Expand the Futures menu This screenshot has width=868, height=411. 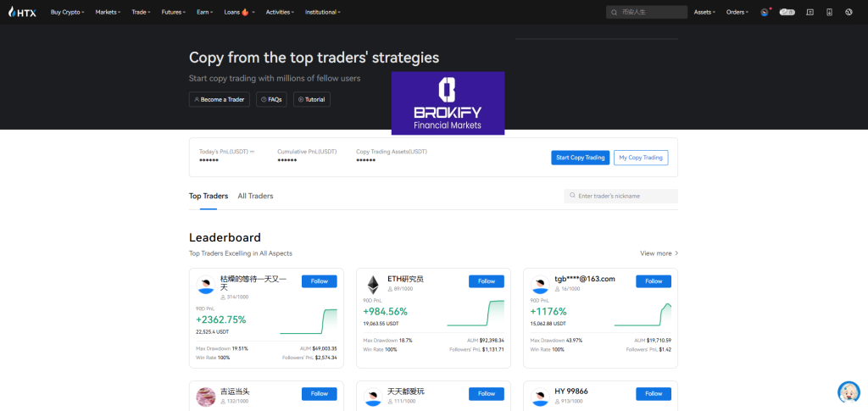click(x=173, y=12)
